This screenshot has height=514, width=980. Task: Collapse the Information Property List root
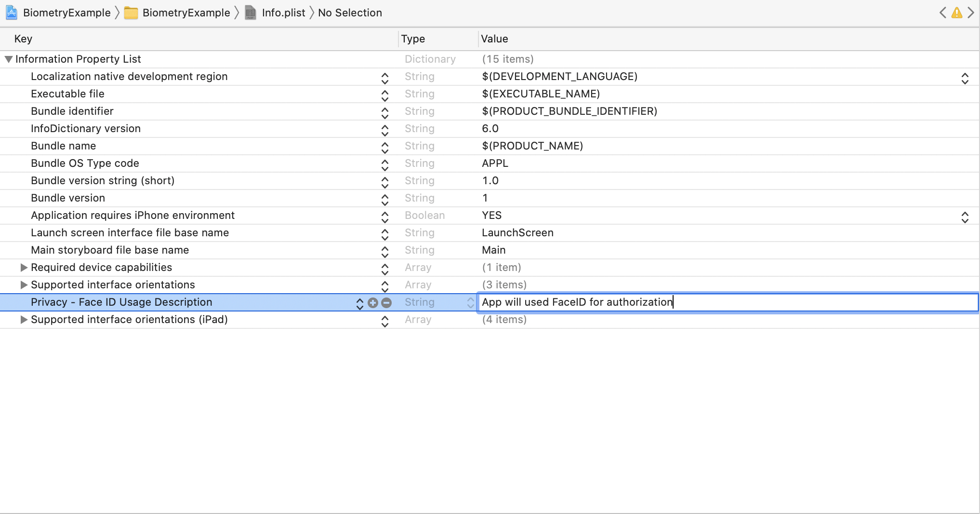[x=8, y=59]
